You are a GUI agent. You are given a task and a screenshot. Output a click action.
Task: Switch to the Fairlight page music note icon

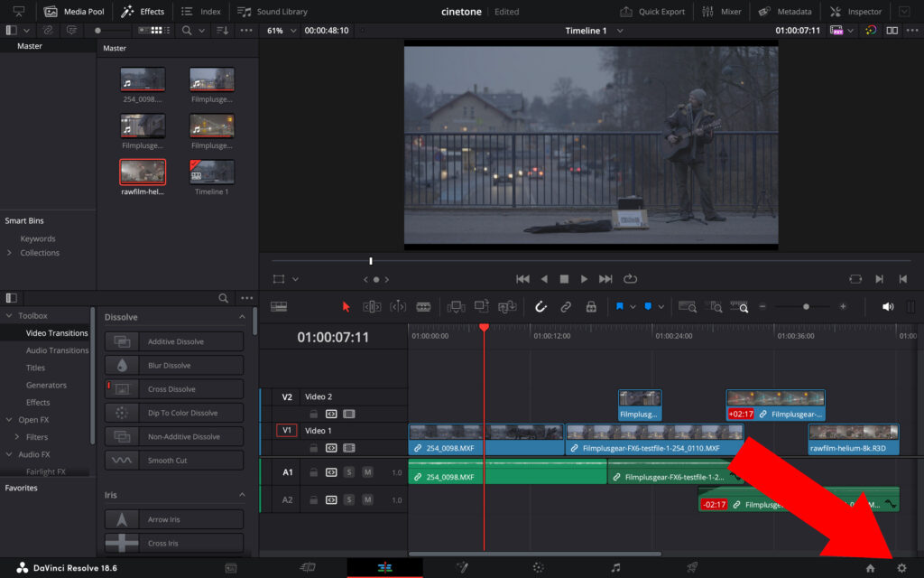coord(615,568)
